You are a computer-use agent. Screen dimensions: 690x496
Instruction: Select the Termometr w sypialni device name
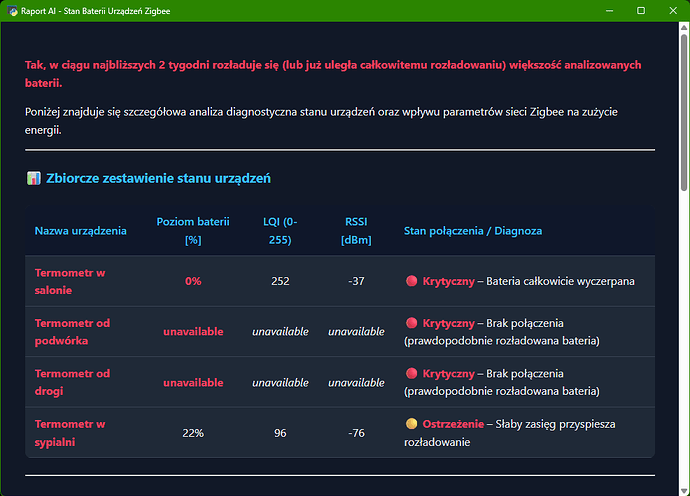(x=70, y=433)
